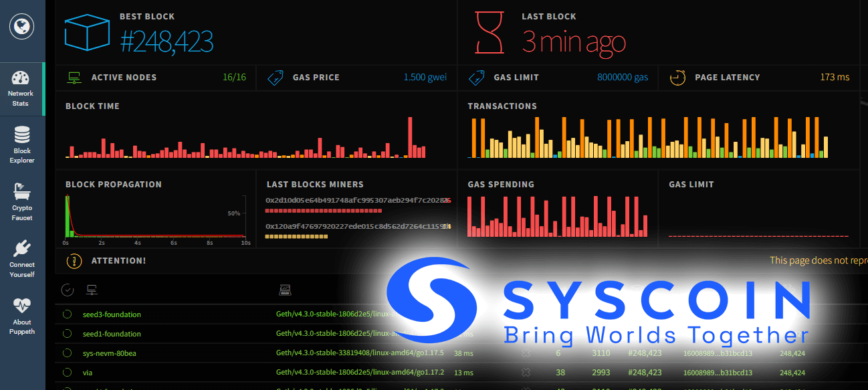
Task: Click the Attention! heading
Action: pyautogui.click(x=118, y=261)
